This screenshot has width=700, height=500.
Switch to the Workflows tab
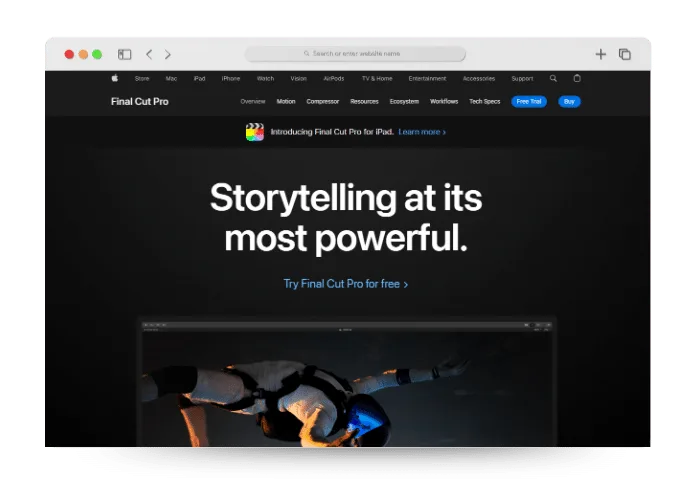point(444,102)
